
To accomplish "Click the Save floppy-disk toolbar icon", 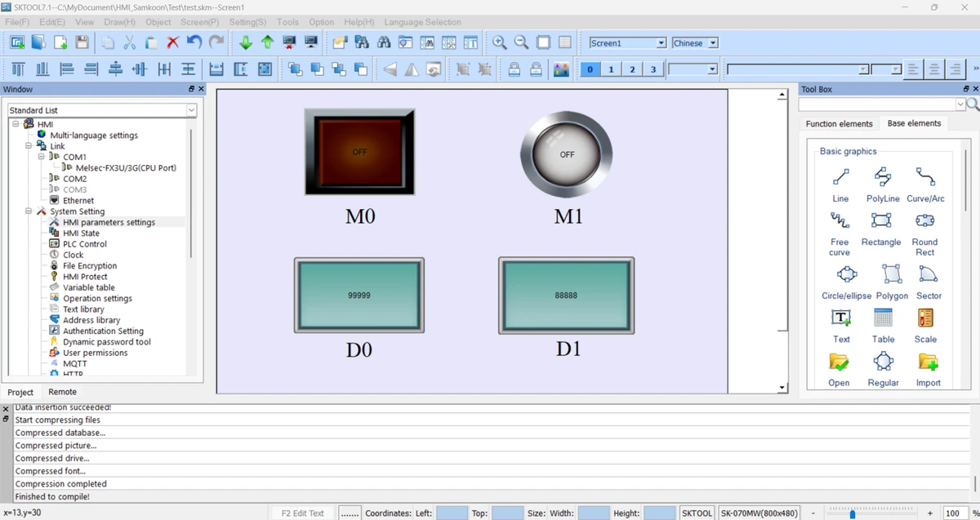I will (x=82, y=42).
